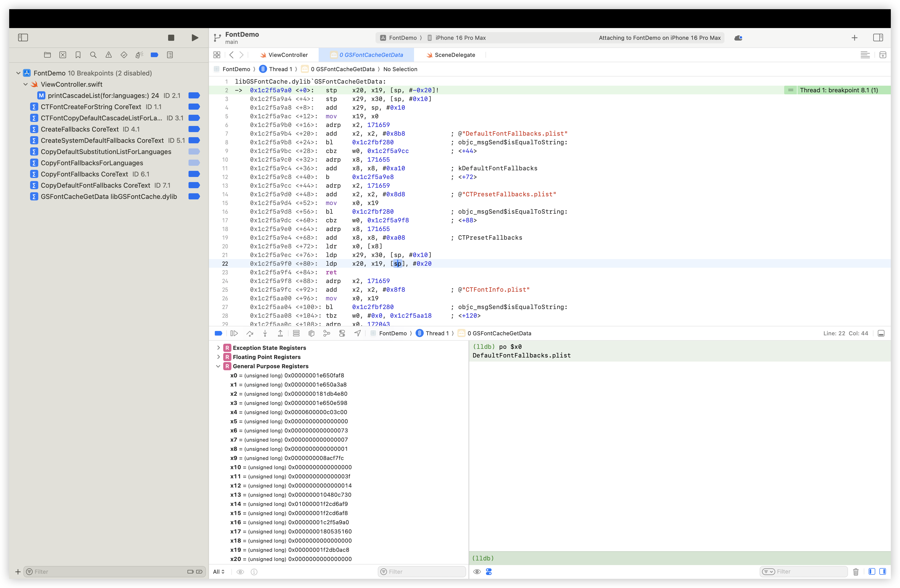This screenshot has height=588, width=900.
Task: Collapse ViewController.swift breakpoint group
Action: 26,85
